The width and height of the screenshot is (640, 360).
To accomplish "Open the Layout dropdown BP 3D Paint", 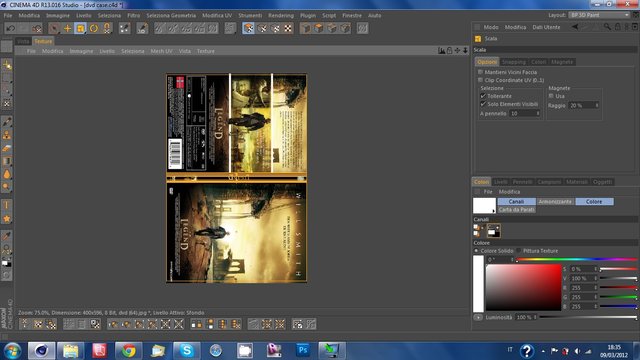I will click(599, 15).
